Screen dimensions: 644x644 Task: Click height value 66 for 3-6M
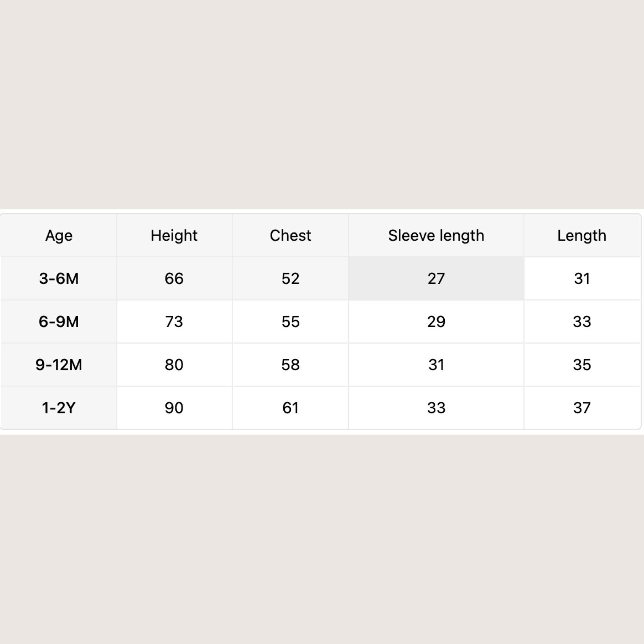pyautogui.click(x=174, y=279)
